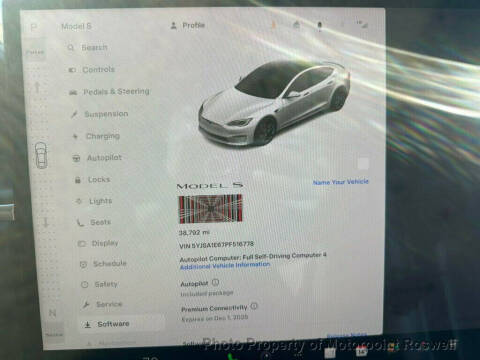Tap the microphone icon in top bar
The width and height of the screenshot is (480, 360).
[x=319, y=26]
